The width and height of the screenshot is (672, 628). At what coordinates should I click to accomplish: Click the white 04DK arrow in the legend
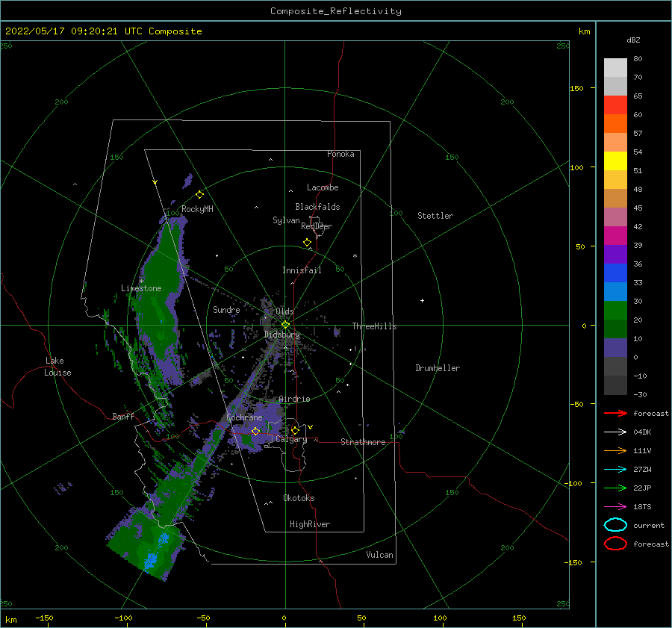click(615, 432)
